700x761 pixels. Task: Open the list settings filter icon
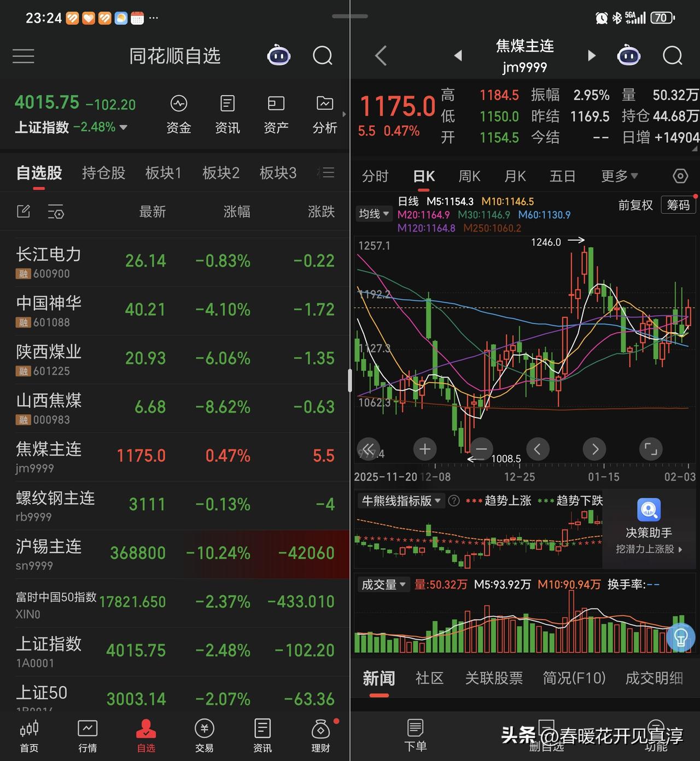click(56, 212)
